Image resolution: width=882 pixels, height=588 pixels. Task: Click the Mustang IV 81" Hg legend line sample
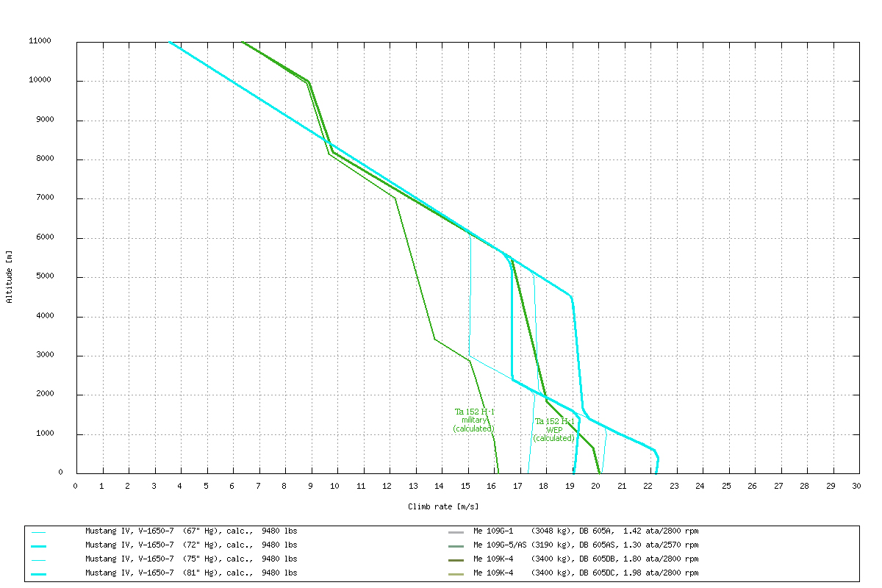[x=39, y=573]
